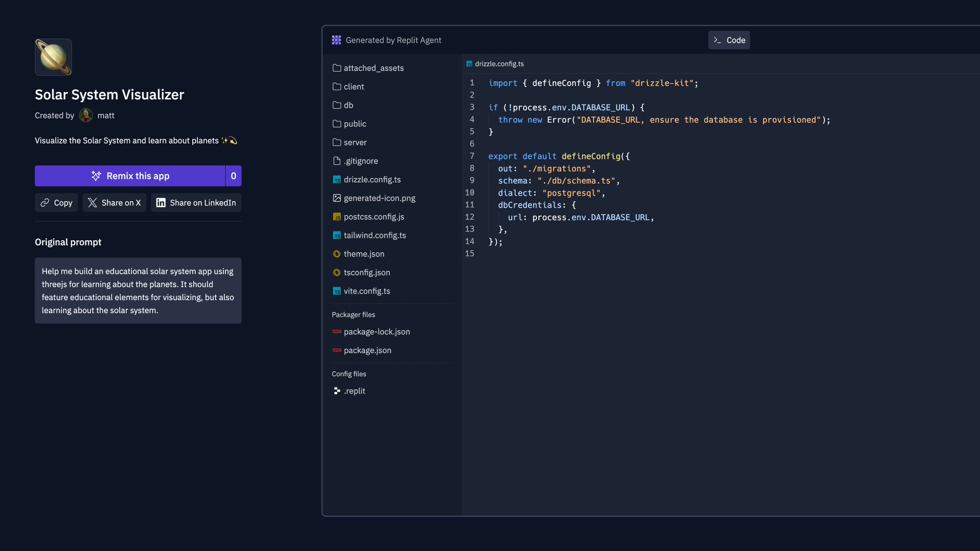Click the original prompt text box
The image size is (980, 551).
pos(138,291)
